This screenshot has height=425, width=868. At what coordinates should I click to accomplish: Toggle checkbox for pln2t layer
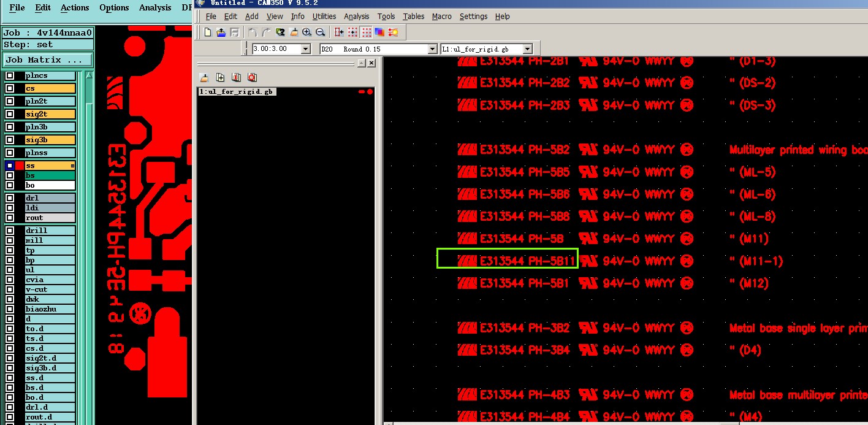coord(10,102)
